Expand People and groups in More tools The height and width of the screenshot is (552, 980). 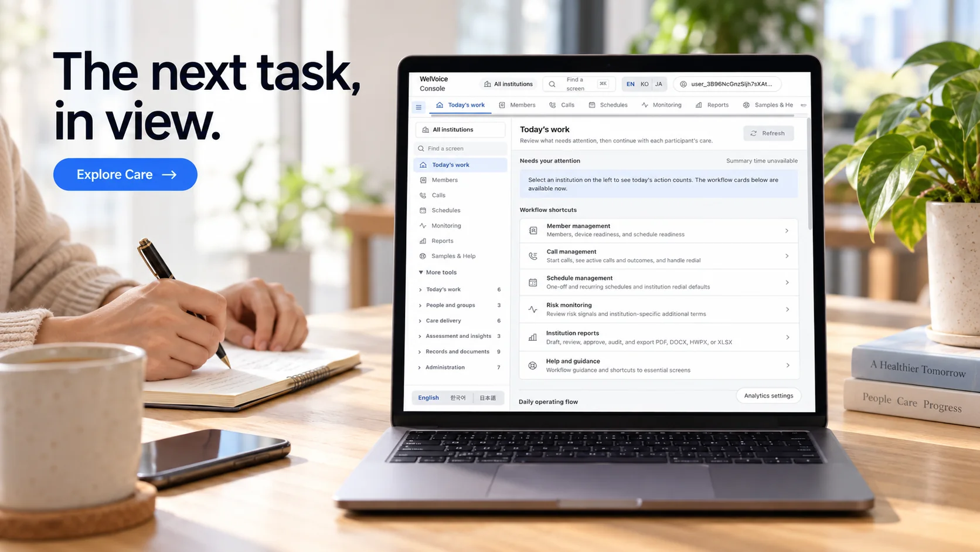tap(459, 305)
